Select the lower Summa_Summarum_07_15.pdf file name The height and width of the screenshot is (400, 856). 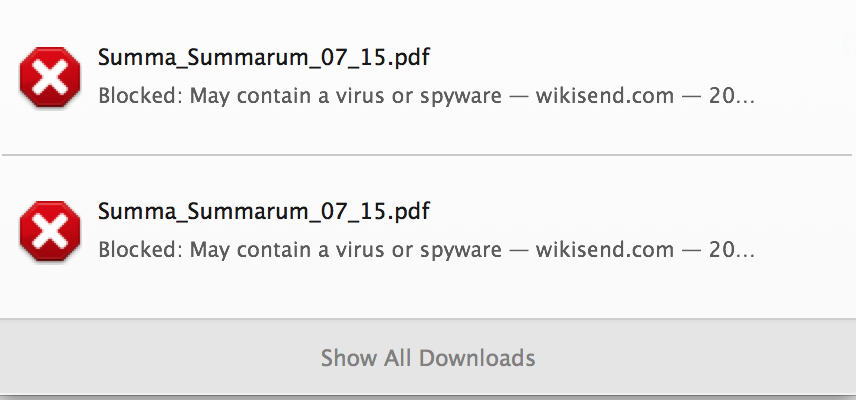coord(264,211)
